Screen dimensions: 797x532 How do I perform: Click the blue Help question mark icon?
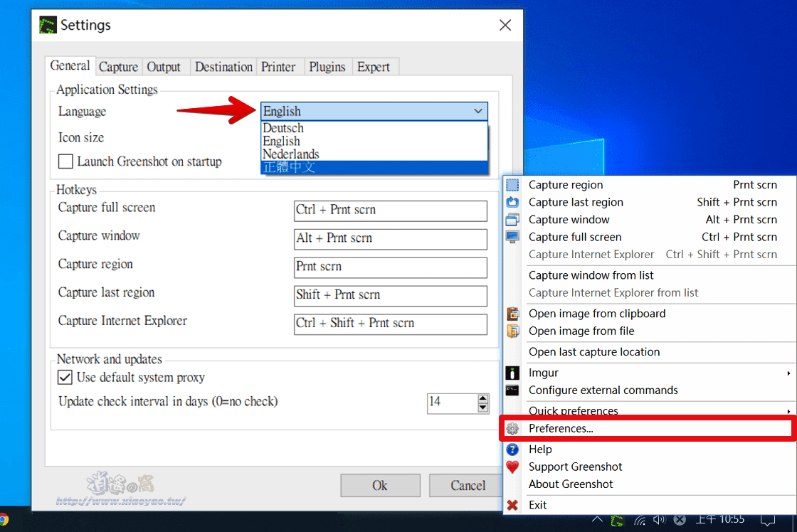point(512,449)
